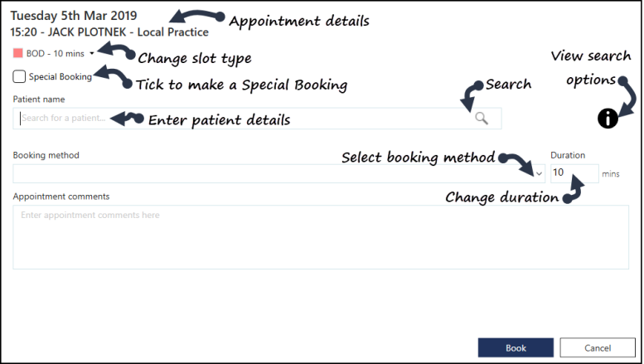Click inside the Booking method combo box
The width and height of the screenshot is (644, 364).
[x=278, y=174]
